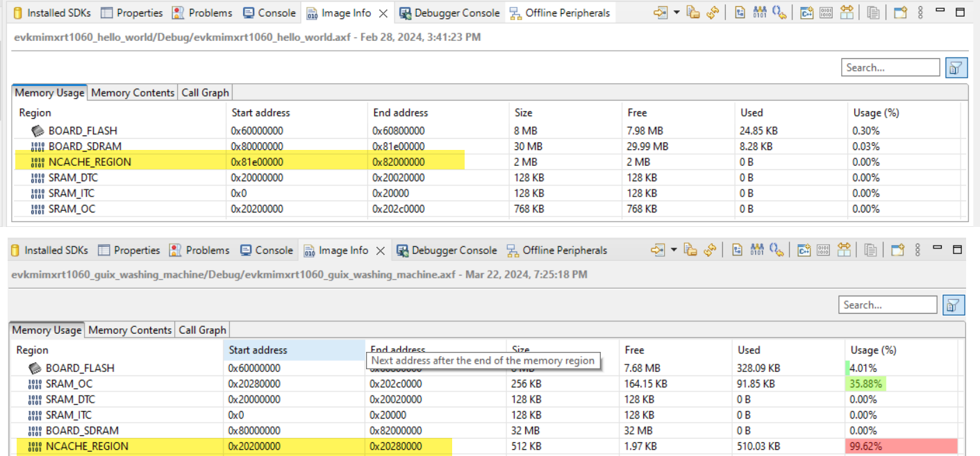
Task: Open the dropdown beside the load-image button
Action: (x=676, y=12)
